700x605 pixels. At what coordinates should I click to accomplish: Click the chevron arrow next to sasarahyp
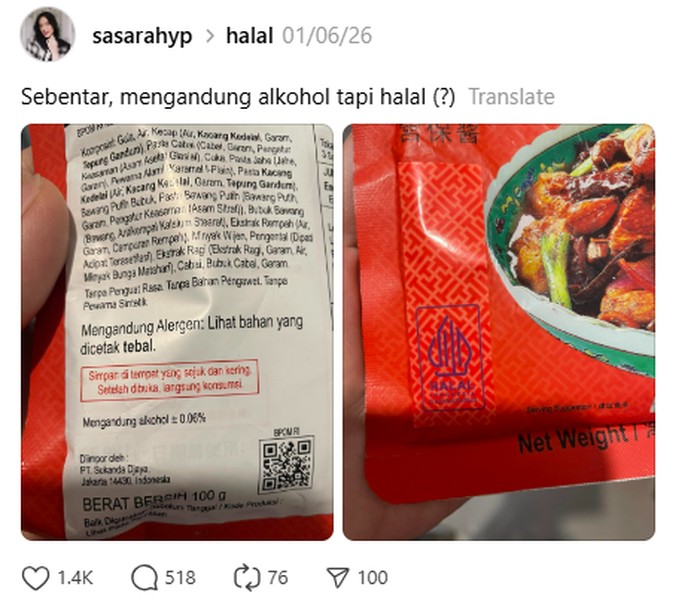pos(209,36)
